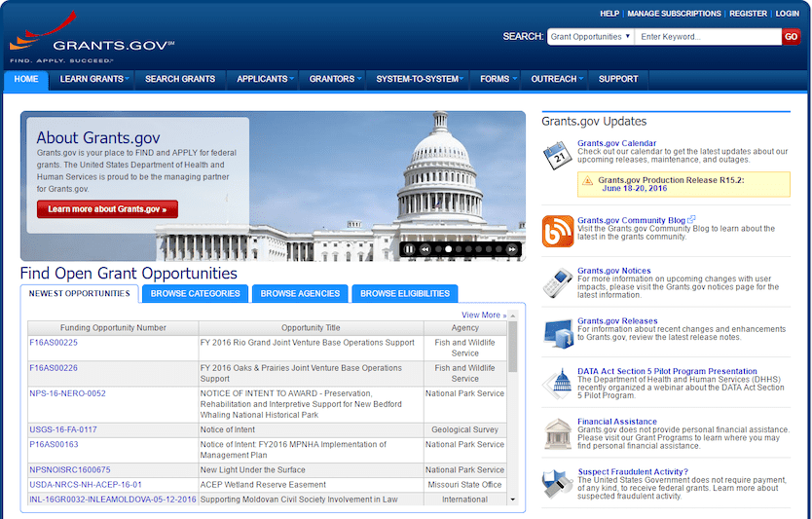Click the DATA Act capitol building icon
The image size is (812, 519).
[558, 383]
